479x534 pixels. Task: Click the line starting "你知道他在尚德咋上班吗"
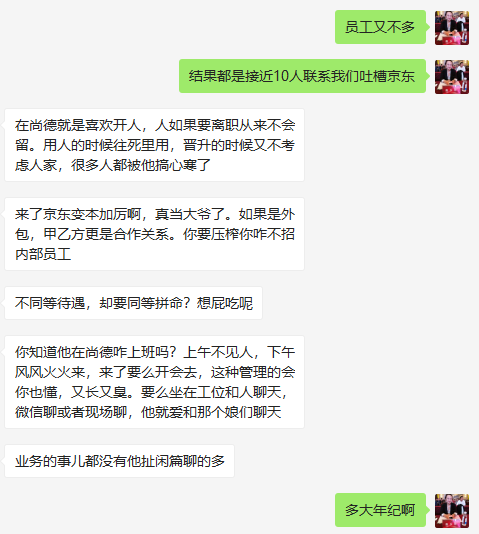coord(155,352)
